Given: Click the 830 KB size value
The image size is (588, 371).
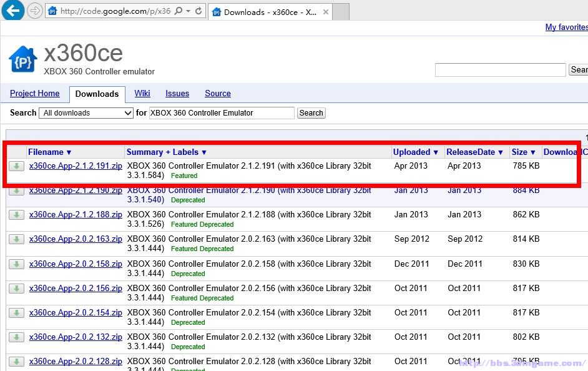Looking at the screenshot, I should coord(526,264).
